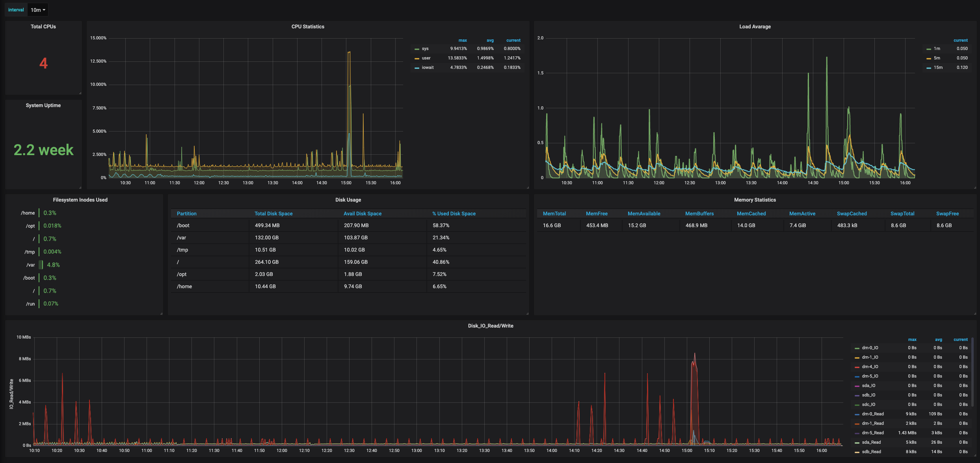Toggle the dm-5_Read series in disk legend
Viewport: 980px width, 463px height.
872,433
